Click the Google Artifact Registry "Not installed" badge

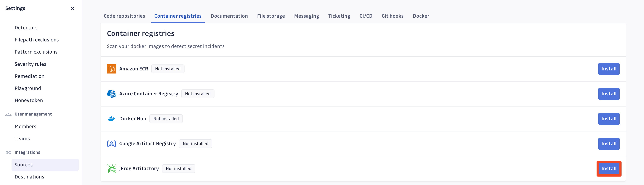195,144
